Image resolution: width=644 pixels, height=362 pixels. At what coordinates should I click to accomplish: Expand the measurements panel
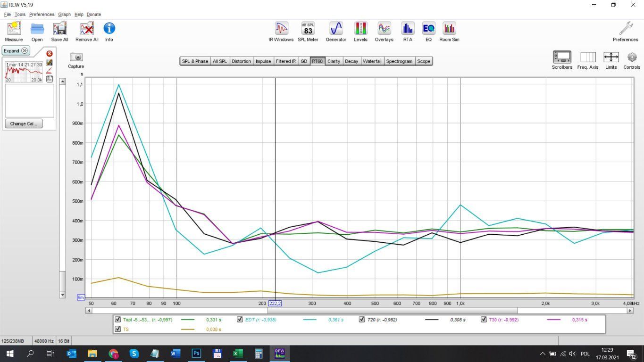click(x=16, y=51)
